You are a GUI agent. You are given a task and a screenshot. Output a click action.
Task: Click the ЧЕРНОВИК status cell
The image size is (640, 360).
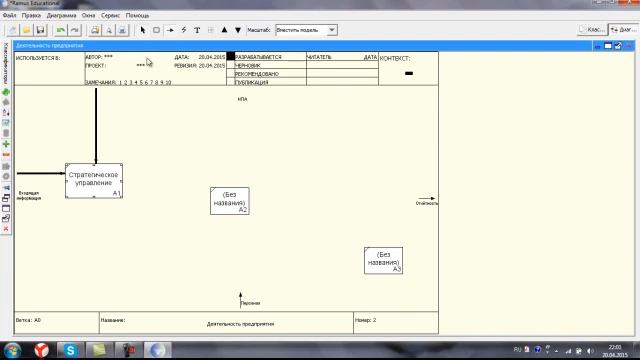point(270,65)
